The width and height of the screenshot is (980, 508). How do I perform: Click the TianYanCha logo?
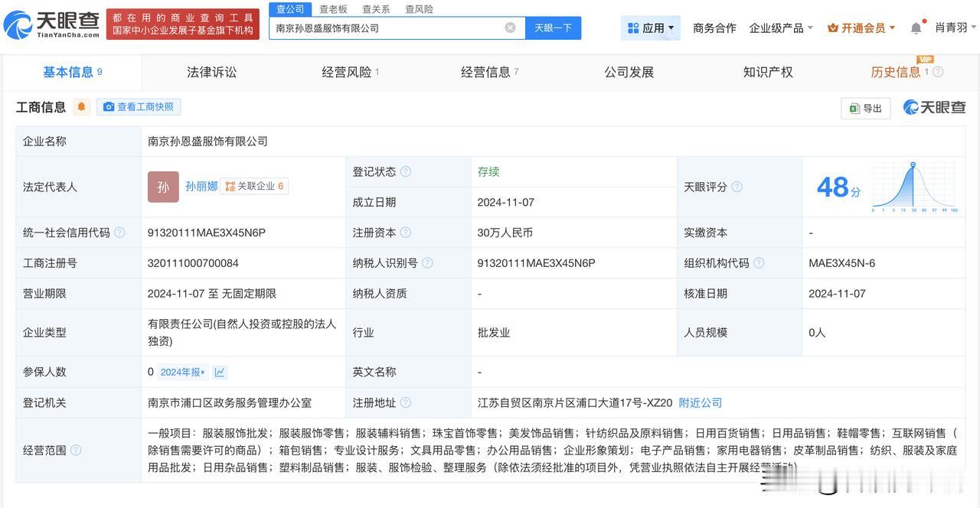tap(52, 25)
